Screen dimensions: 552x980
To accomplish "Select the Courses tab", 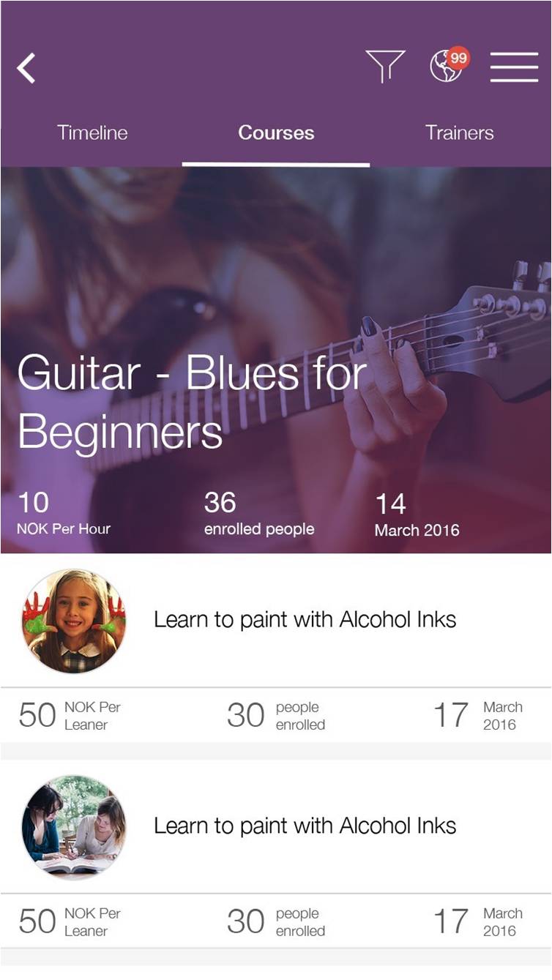I will coord(276,132).
